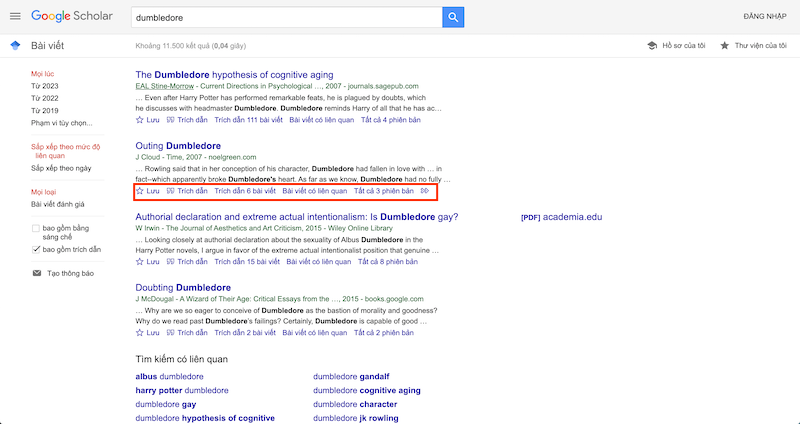
Task: Click star Lưu icon under cognitive aging result
Action: 140,120
